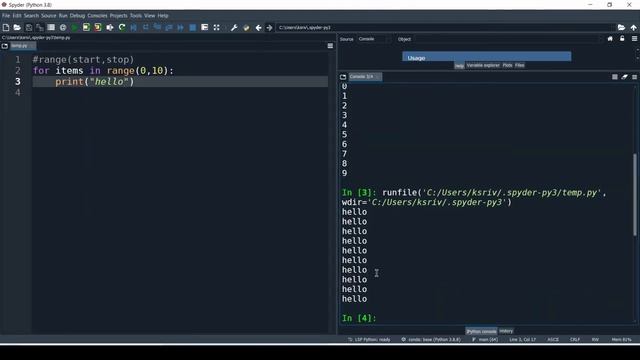Click the console vertical scrollbar
This screenshot has width=640, height=360.
635,194
